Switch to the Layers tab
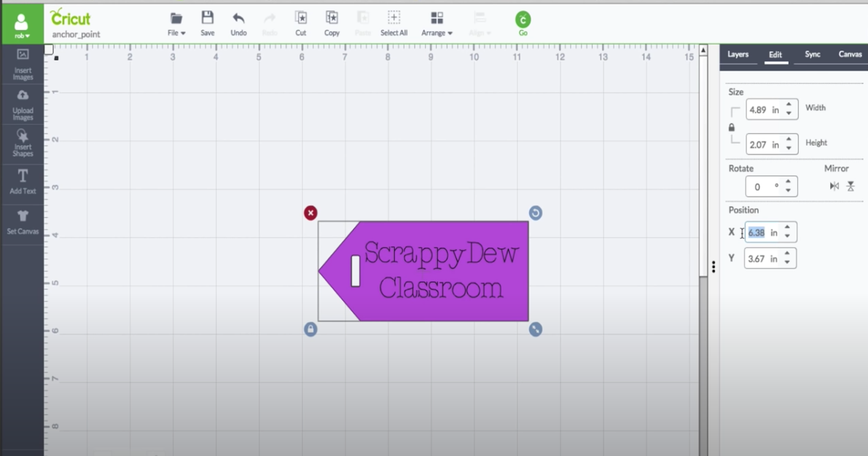The width and height of the screenshot is (868, 456). click(x=738, y=55)
